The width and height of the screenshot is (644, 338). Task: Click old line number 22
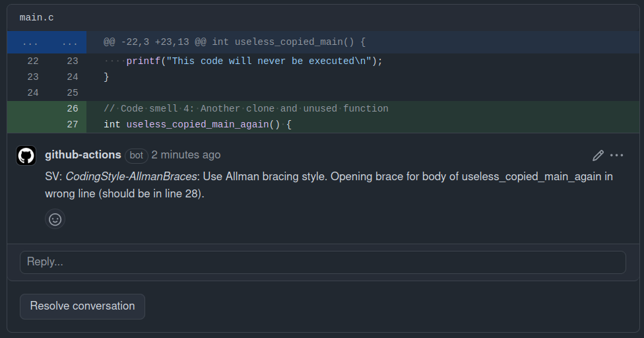(33, 61)
